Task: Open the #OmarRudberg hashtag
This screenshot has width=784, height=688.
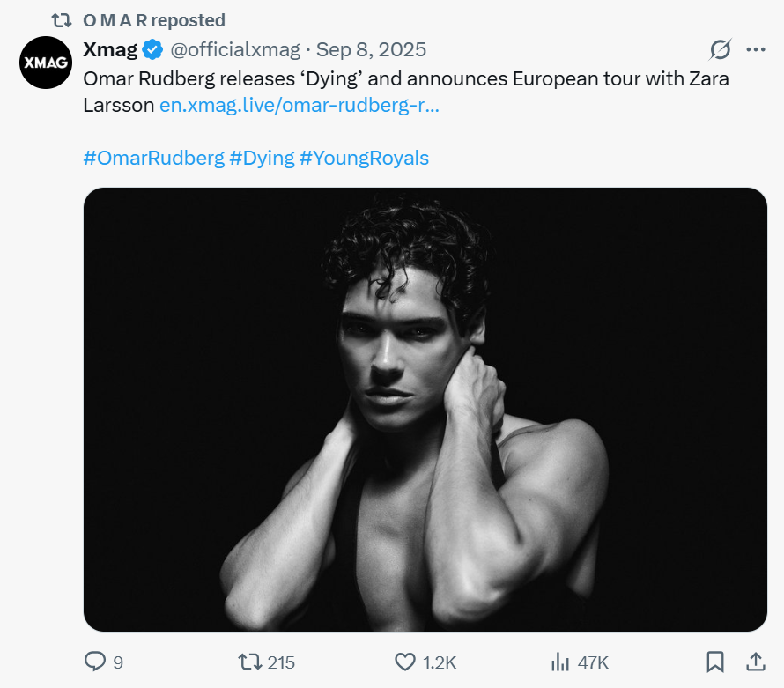Action: click(x=152, y=158)
